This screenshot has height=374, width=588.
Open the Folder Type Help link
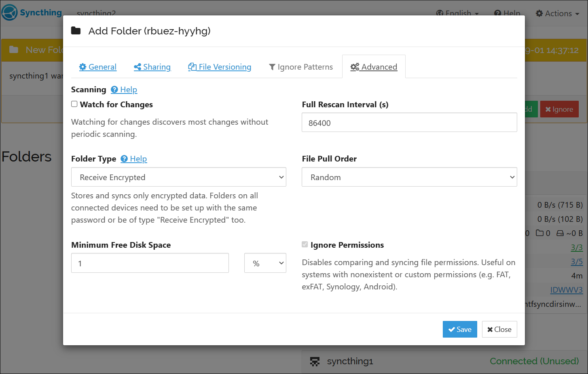(134, 159)
